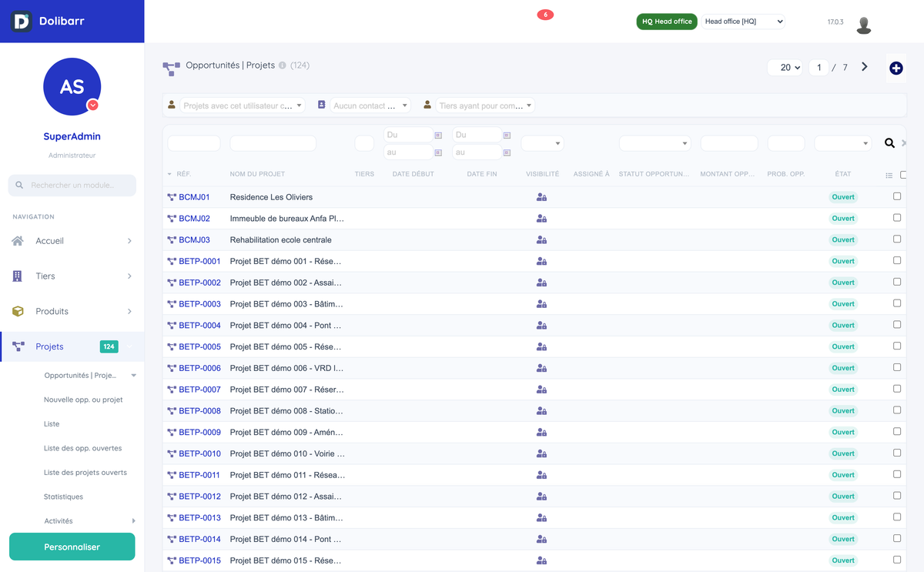Open the SuperAdmin AS avatar
924x572 pixels.
point(72,87)
